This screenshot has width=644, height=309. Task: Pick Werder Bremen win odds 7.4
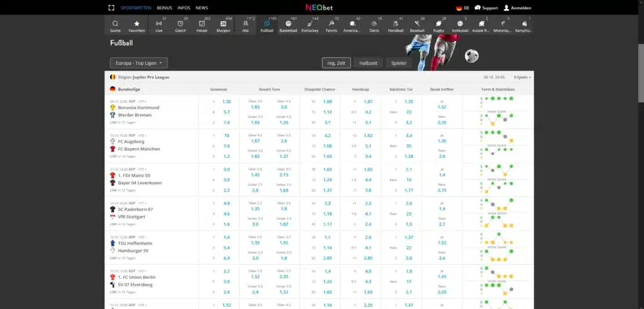tap(227, 123)
